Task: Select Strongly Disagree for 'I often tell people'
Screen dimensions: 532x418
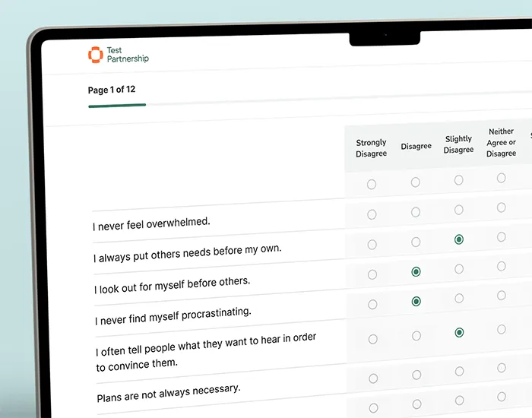Action: (373, 339)
